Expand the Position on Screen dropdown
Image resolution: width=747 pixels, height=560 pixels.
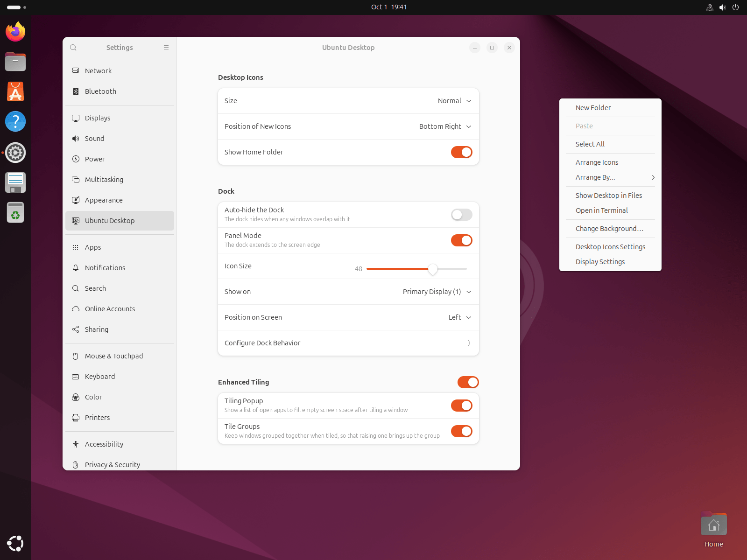click(459, 317)
